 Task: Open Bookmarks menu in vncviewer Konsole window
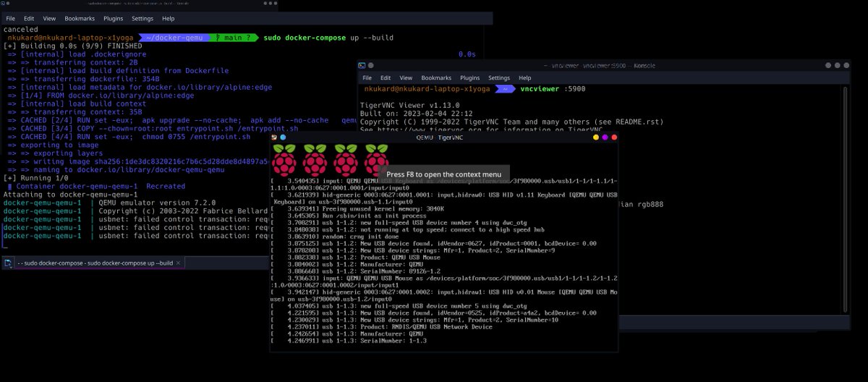pyautogui.click(x=436, y=77)
